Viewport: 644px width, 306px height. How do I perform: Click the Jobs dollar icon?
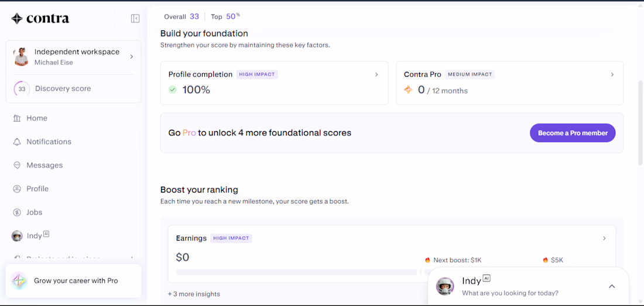point(17,212)
